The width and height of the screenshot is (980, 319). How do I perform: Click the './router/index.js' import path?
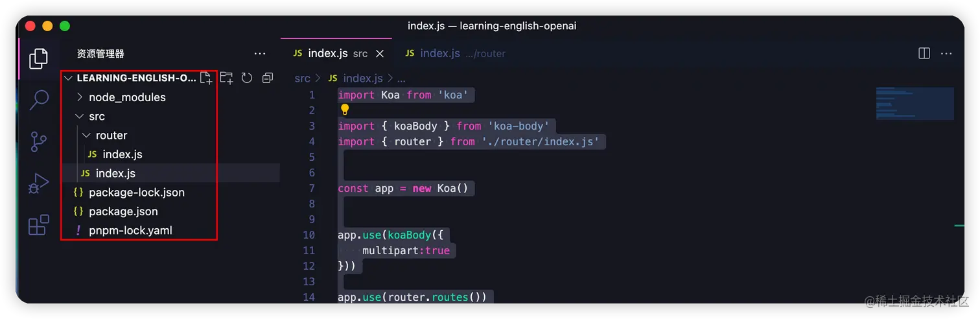coord(541,141)
